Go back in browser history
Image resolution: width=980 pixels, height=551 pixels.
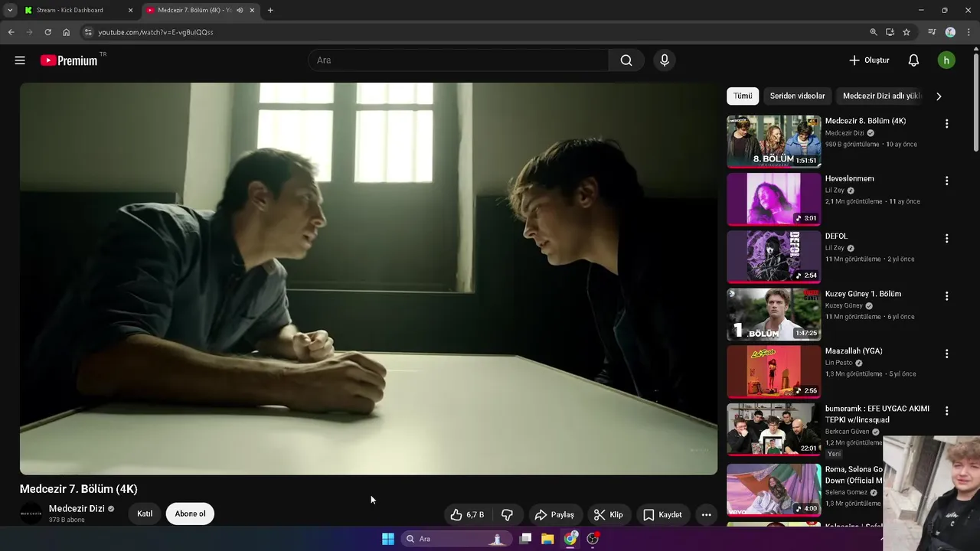tap(11, 32)
